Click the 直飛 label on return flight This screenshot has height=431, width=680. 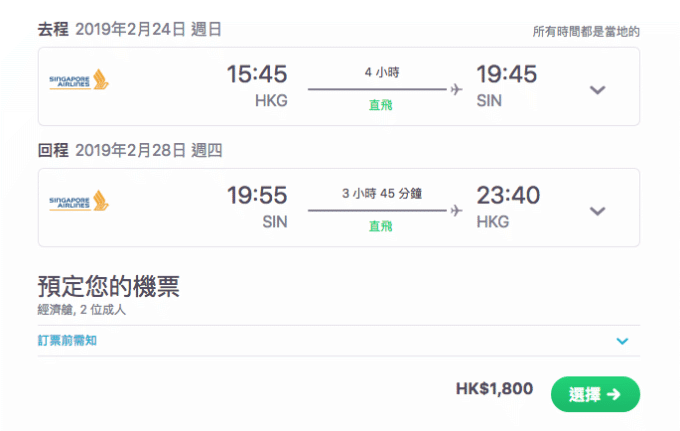click(x=380, y=226)
